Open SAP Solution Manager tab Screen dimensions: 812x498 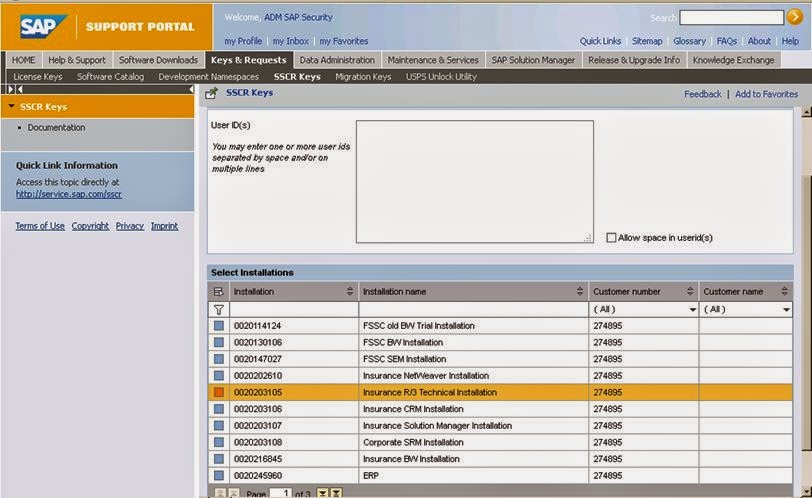click(x=533, y=60)
